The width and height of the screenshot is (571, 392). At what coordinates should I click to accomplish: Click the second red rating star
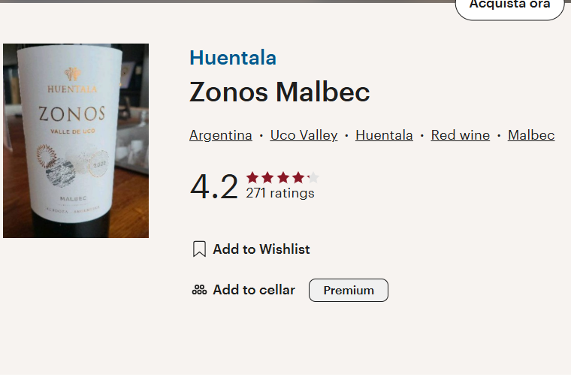pos(267,178)
